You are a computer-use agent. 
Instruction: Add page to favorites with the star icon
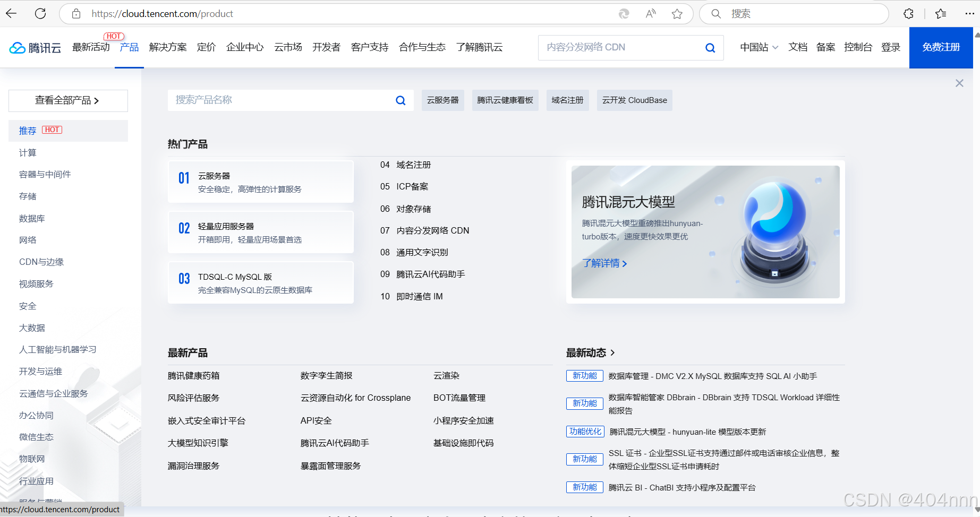point(677,14)
